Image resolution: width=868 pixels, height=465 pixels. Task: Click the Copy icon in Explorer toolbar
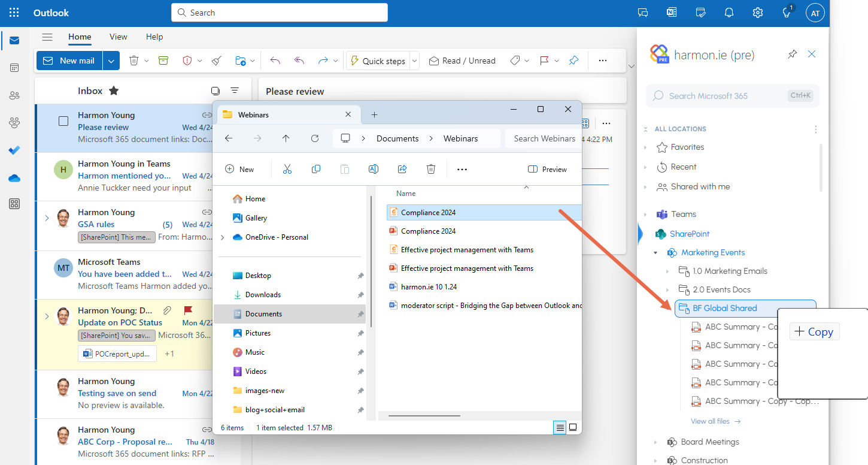point(316,170)
